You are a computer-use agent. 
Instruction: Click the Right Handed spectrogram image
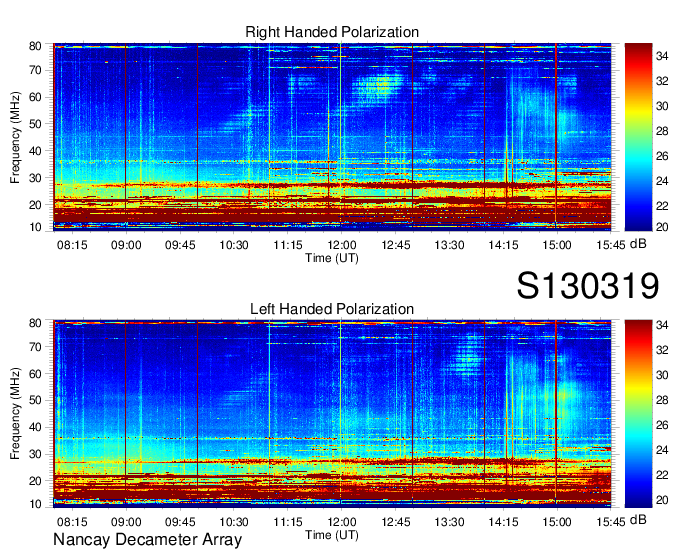click(x=332, y=137)
